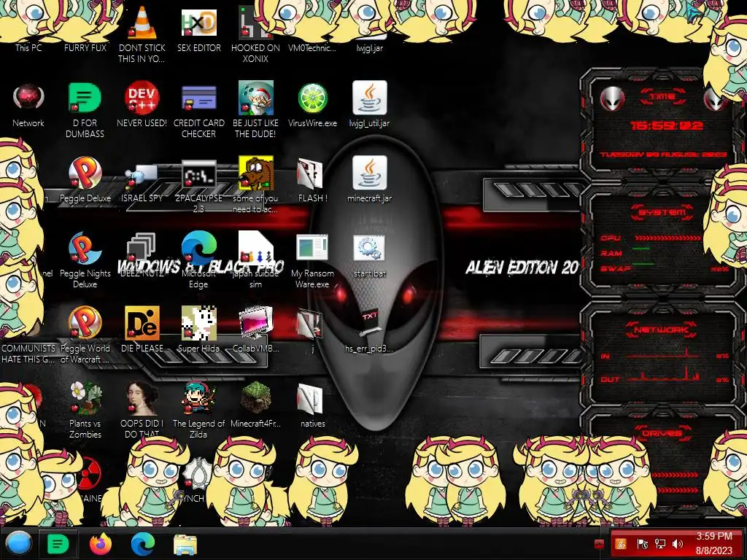Click the volume speaker tray icon
The image size is (747, 560).
pyautogui.click(x=677, y=544)
